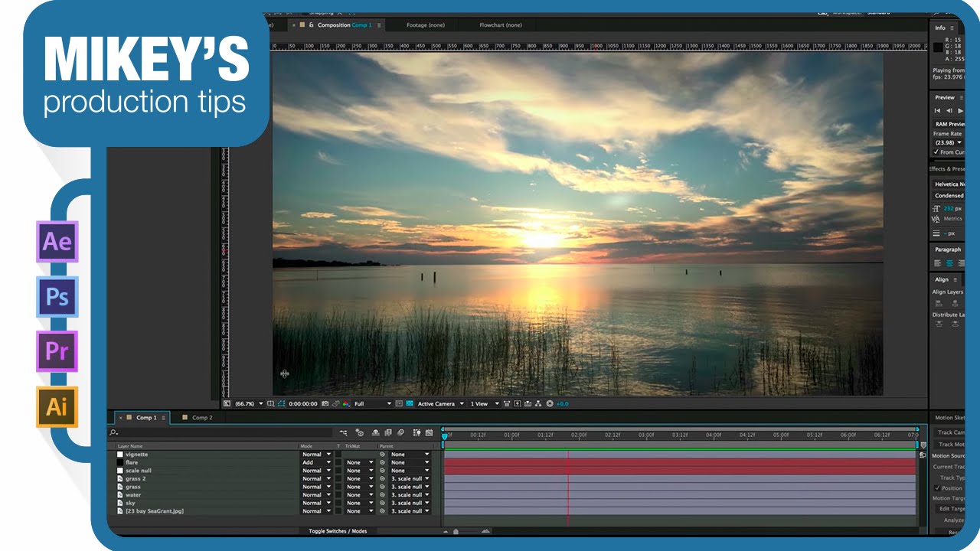The height and width of the screenshot is (551, 980).
Task: Click the timeline layer search field
Action: (220, 432)
